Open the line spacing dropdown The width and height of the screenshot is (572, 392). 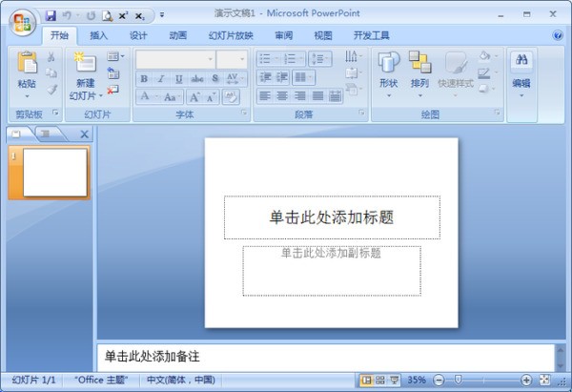tap(320, 59)
